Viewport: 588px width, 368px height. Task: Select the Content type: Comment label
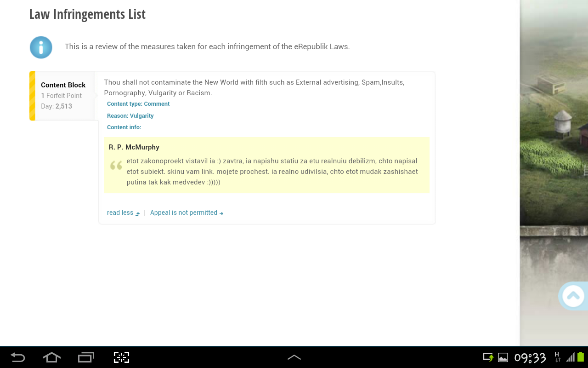tap(138, 104)
